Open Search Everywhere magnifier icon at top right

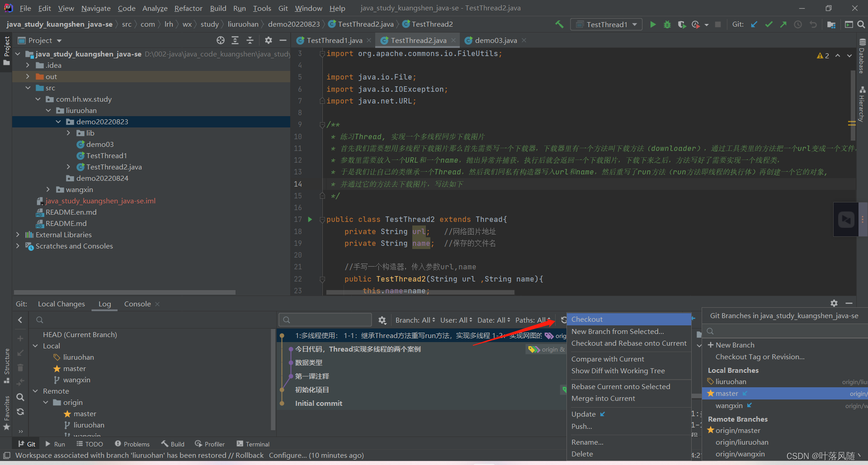click(x=861, y=24)
